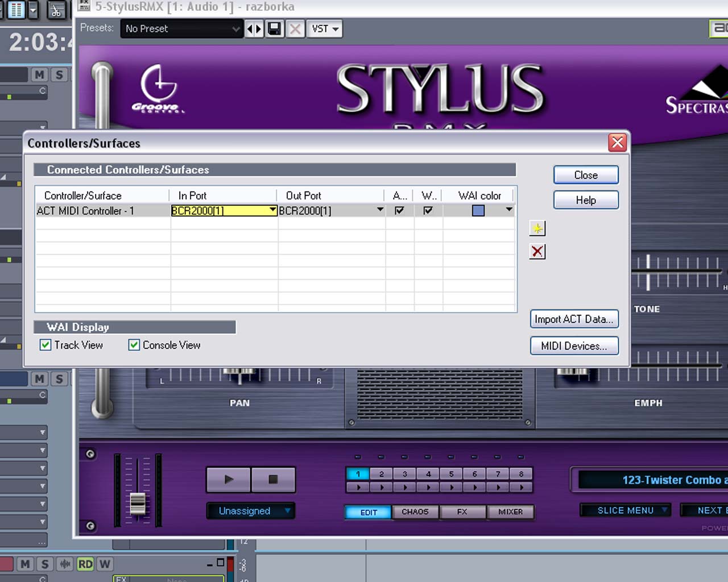Click the play arrow beneath part 2
Screen dimensions: 728x582
click(x=382, y=487)
